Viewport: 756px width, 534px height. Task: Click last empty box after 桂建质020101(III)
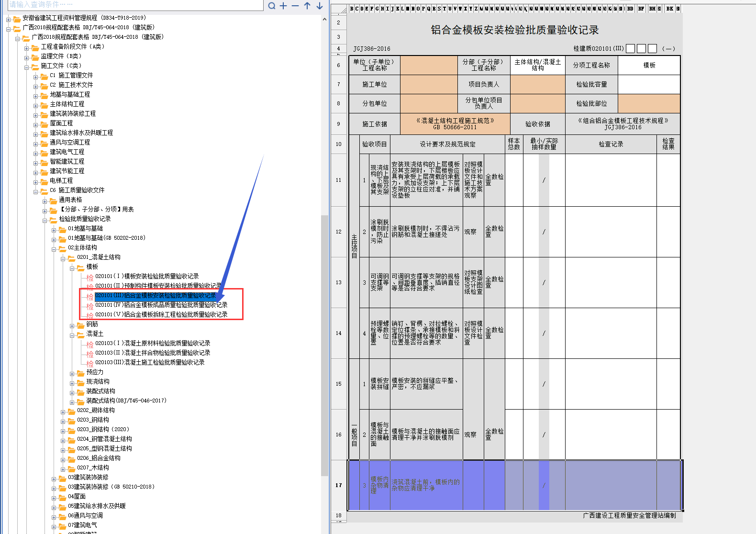(652, 49)
